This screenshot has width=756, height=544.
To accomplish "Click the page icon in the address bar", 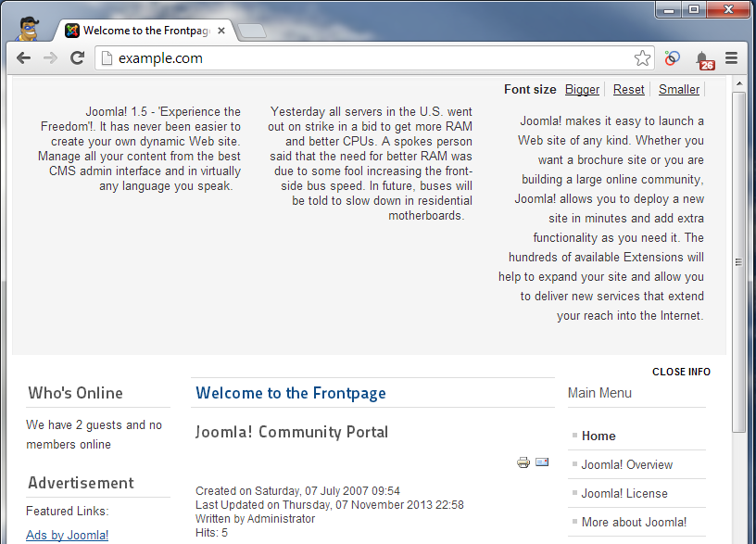I will [x=107, y=58].
